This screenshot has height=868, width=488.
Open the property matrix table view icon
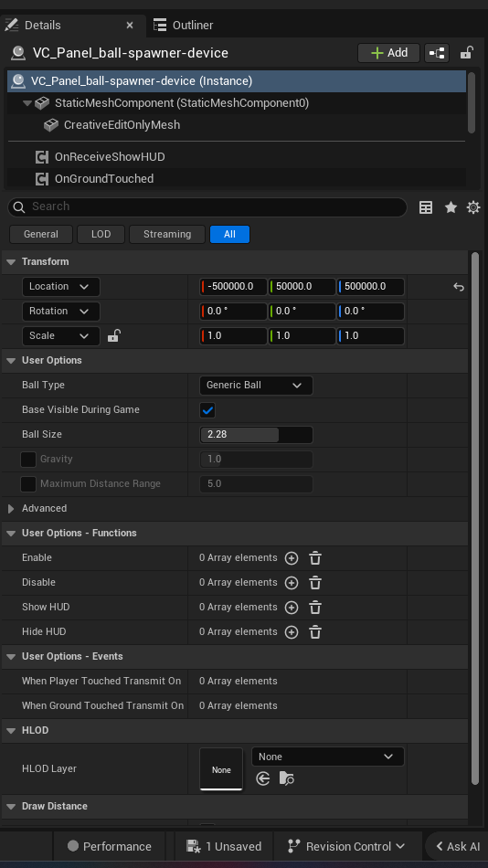(426, 207)
